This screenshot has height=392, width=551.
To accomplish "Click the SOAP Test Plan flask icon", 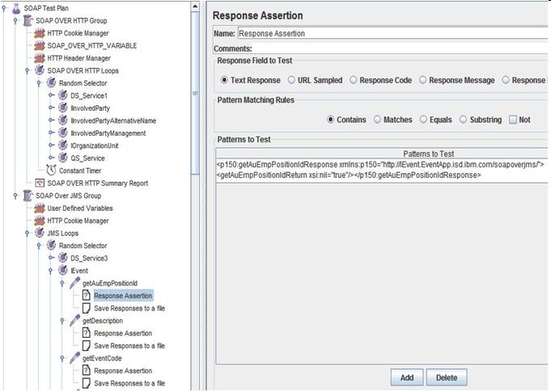I will coord(16,8).
